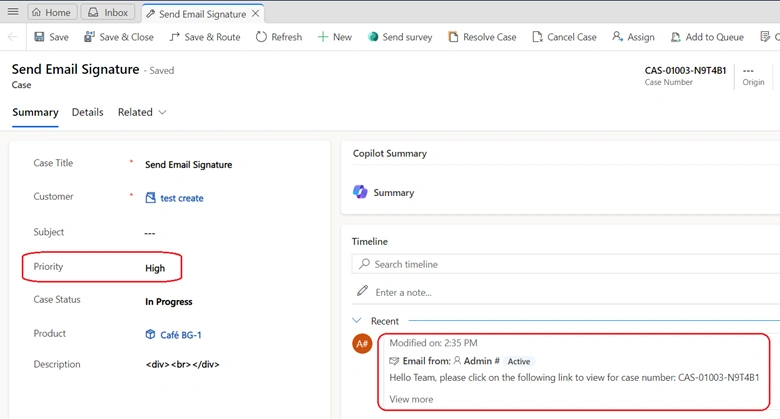
Task: Open the Inbox tab
Action: 108,12
